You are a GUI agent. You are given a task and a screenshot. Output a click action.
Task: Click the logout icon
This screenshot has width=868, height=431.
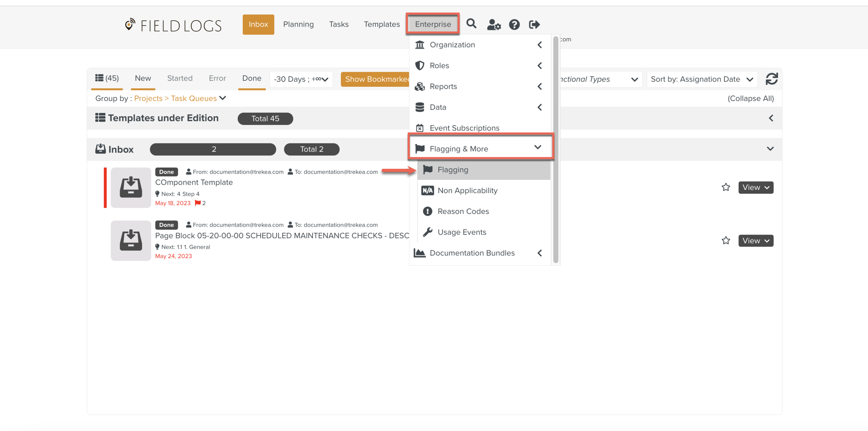click(x=534, y=24)
